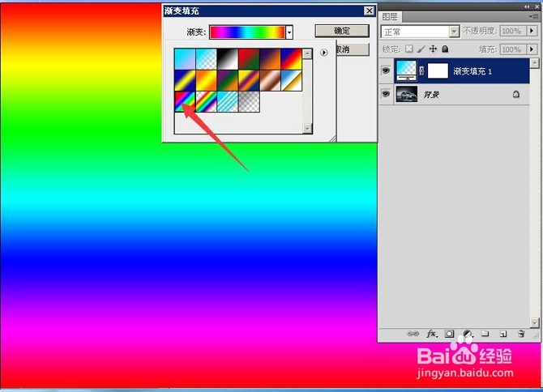Close the 渐变填充 dialog

(x=370, y=11)
